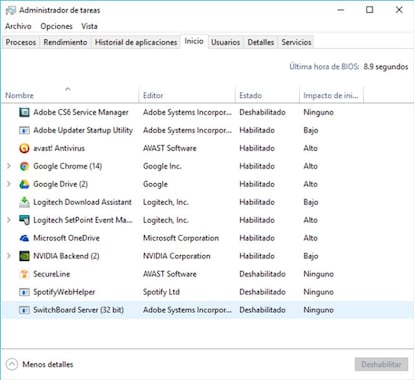Click the Microsoft Corporation editor cell
Viewport: 414px width, 380px height.
click(181, 238)
